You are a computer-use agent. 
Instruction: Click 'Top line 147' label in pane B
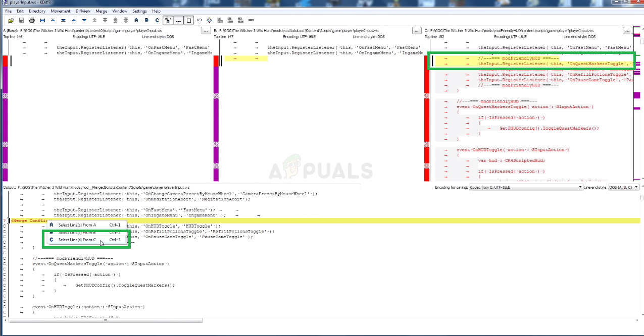(x=224, y=37)
